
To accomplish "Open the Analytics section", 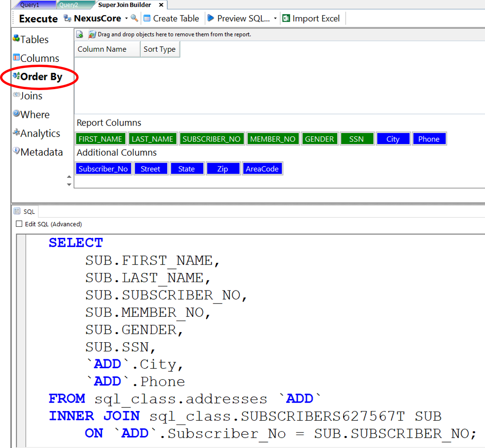I will 37,133.
